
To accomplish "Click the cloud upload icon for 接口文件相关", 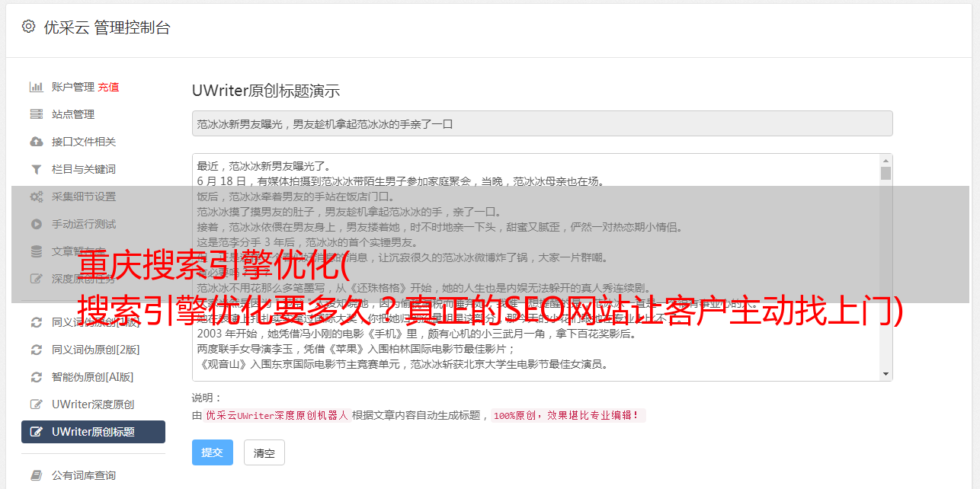I will click(x=36, y=142).
